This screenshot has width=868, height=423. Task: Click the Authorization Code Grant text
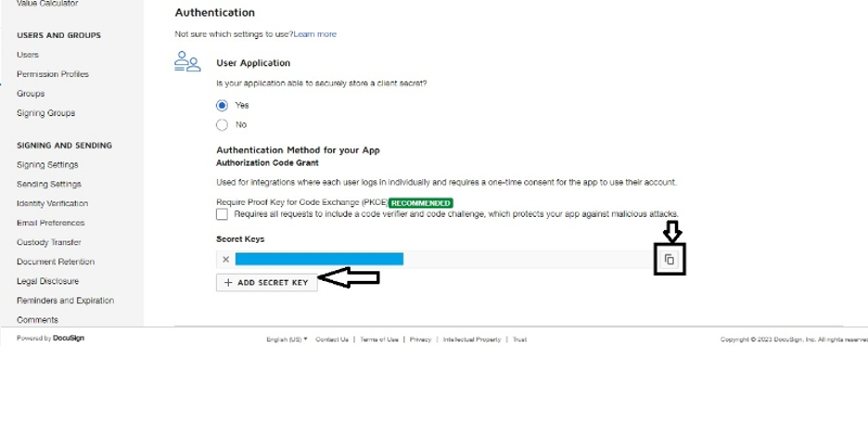click(x=267, y=163)
